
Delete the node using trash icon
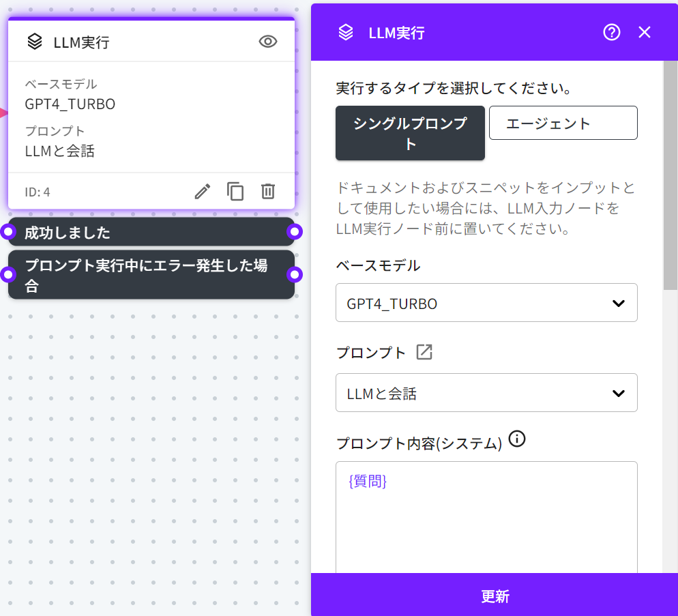tap(268, 192)
